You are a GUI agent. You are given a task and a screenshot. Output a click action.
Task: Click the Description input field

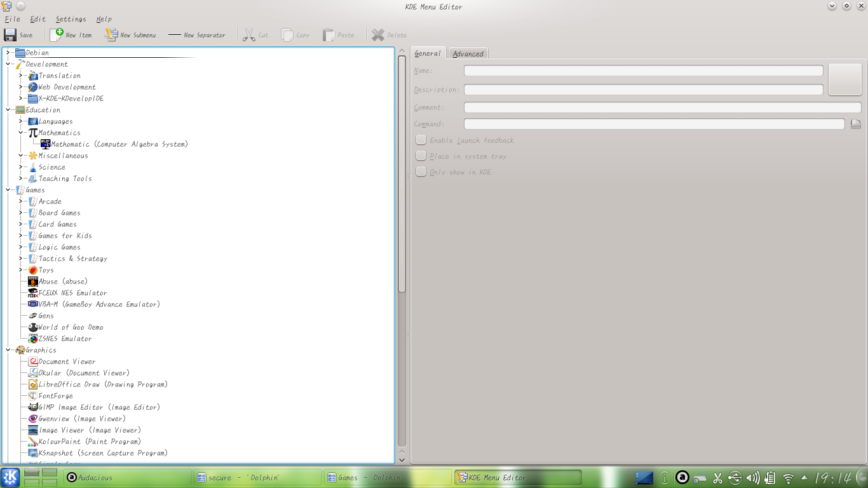coord(643,90)
